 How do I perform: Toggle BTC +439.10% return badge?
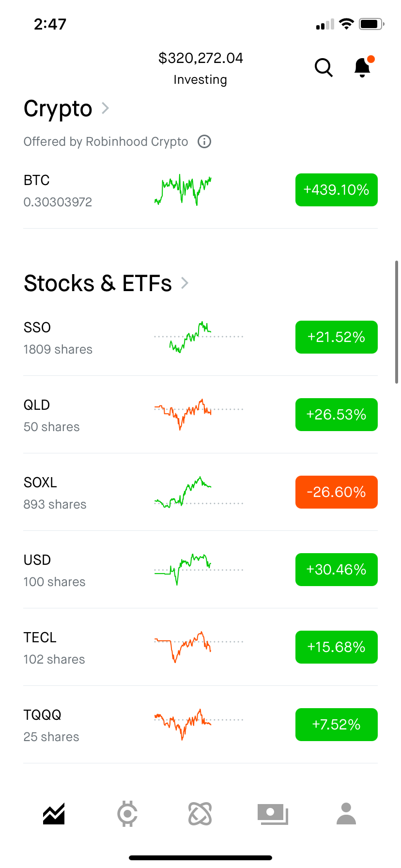click(336, 190)
